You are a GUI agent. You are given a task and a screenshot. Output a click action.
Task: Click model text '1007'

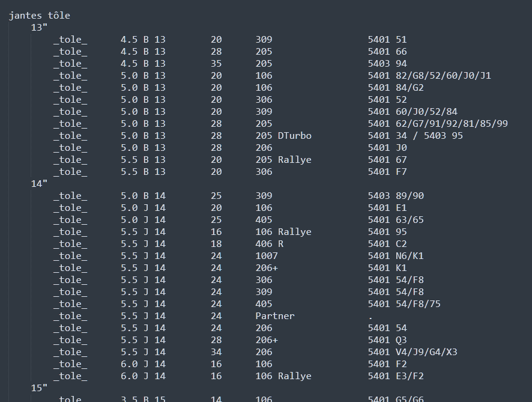tap(267, 256)
